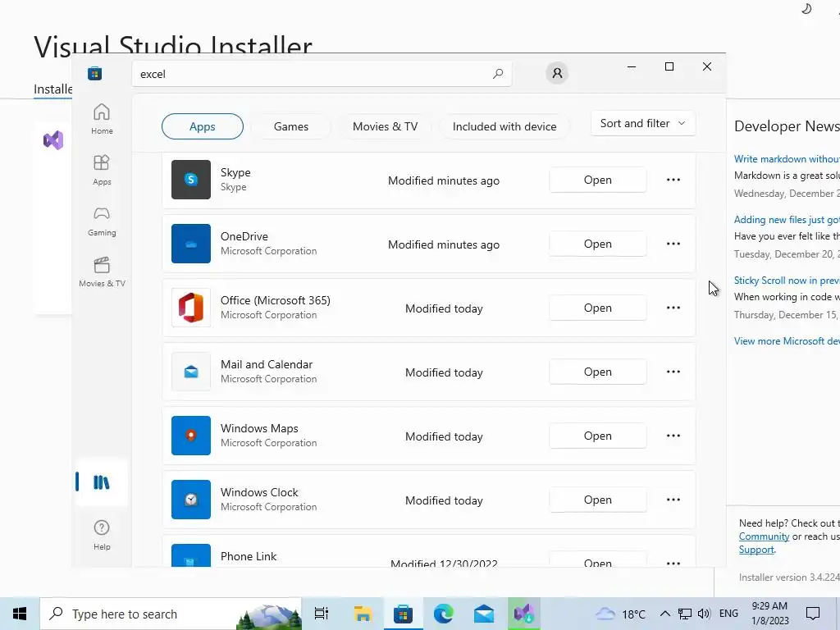Open more options for OneDrive

pyautogui.click(x=673, y=244)
